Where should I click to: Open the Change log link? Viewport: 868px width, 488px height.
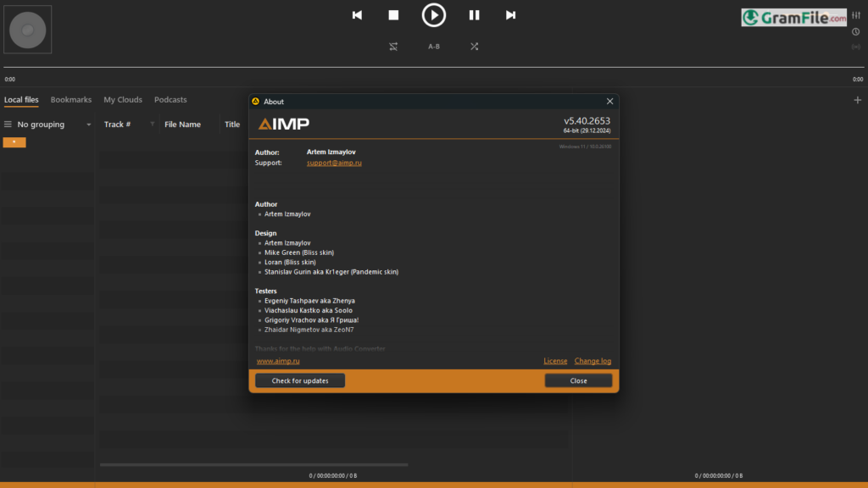click(x=593, y=361)
